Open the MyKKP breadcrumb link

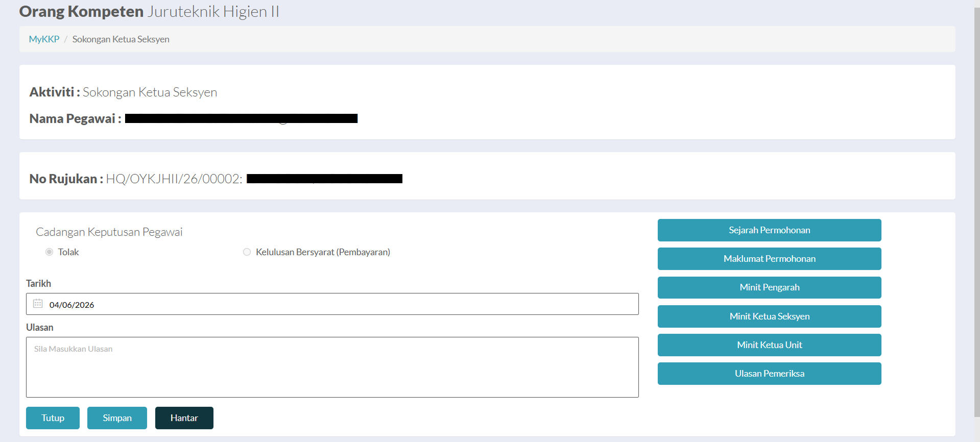point(44,39)
